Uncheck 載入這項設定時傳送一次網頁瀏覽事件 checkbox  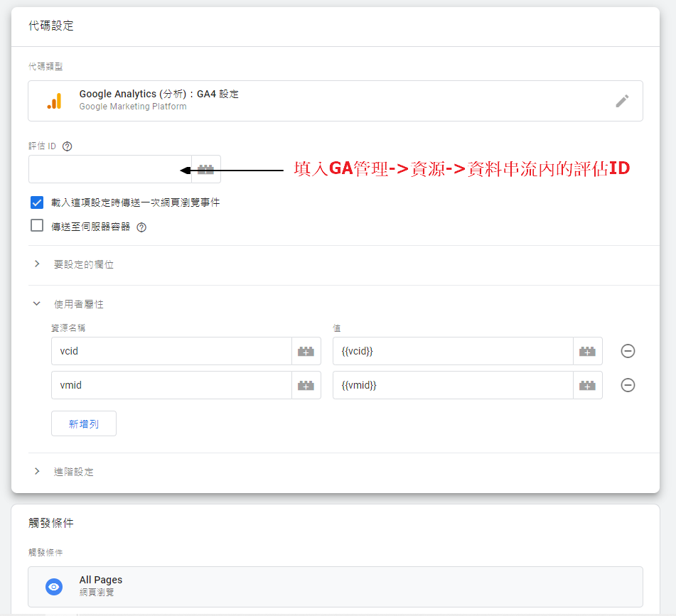(x=38, y=202)
